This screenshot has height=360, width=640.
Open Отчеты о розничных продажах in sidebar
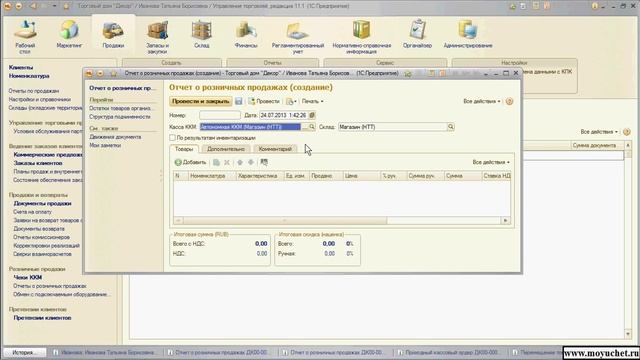pos(50,286)
